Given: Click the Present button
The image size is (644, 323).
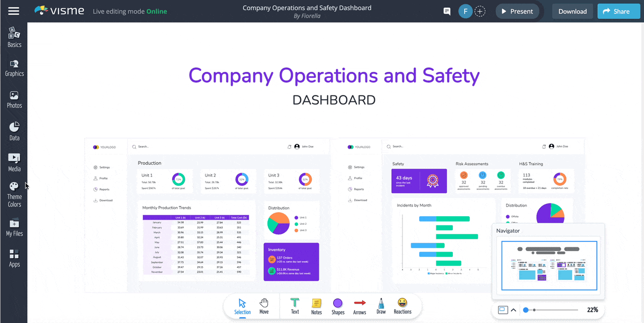Looking at the screenshot, I should click(517, 11).
